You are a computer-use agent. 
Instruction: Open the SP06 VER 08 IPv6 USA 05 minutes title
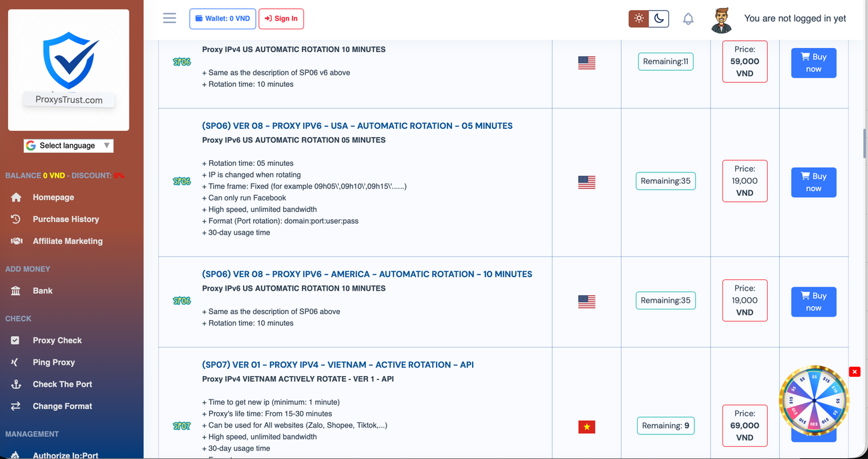[357, 126]
